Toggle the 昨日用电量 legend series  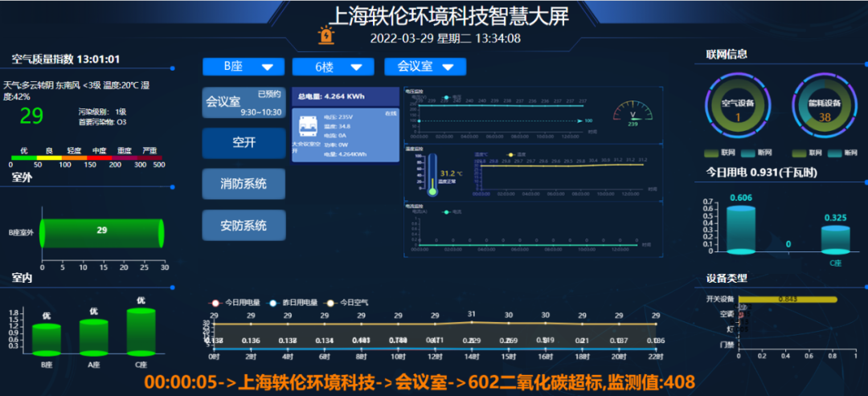tap(293, 303)
